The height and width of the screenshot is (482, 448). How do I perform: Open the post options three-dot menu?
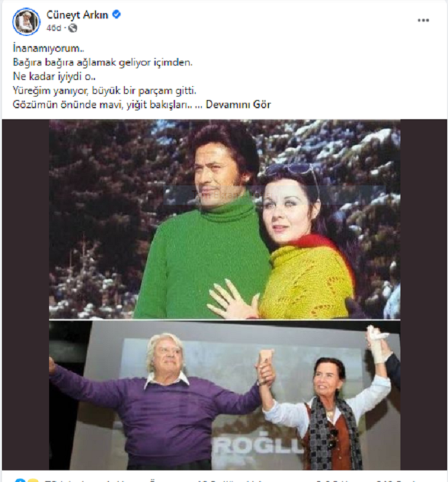(x=423, y=21)
